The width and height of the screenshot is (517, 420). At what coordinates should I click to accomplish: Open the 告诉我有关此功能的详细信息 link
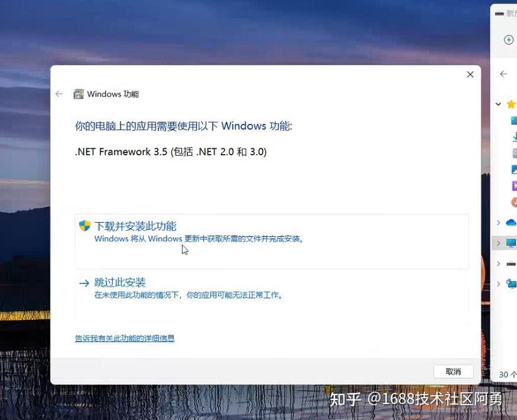[125, 338]
